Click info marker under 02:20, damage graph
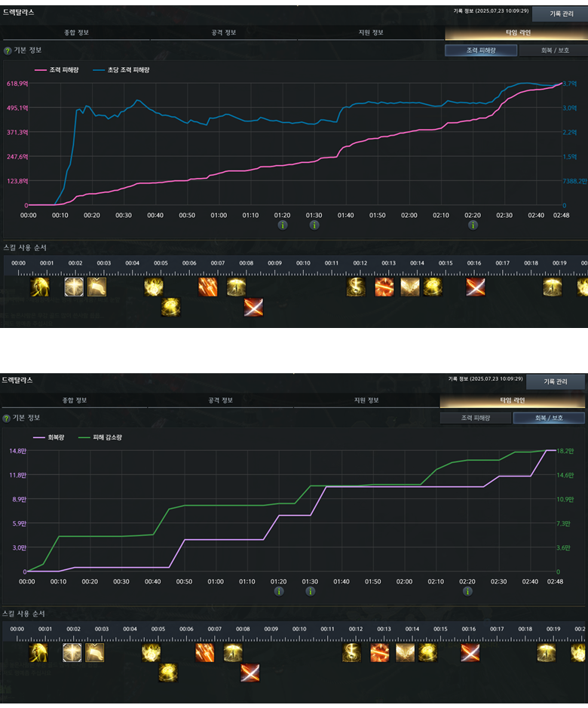This screenshot has width=588, height=708. [x=473, y=225]
